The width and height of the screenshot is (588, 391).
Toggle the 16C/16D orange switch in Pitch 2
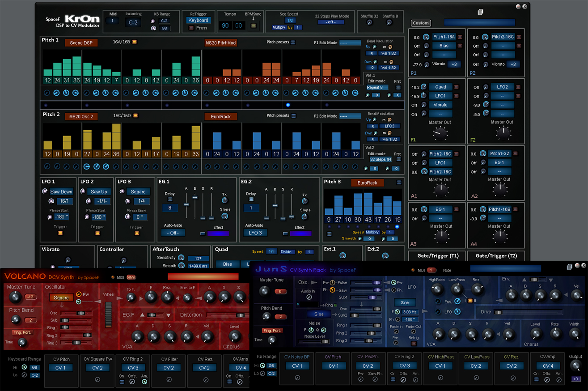coord(135,116)
